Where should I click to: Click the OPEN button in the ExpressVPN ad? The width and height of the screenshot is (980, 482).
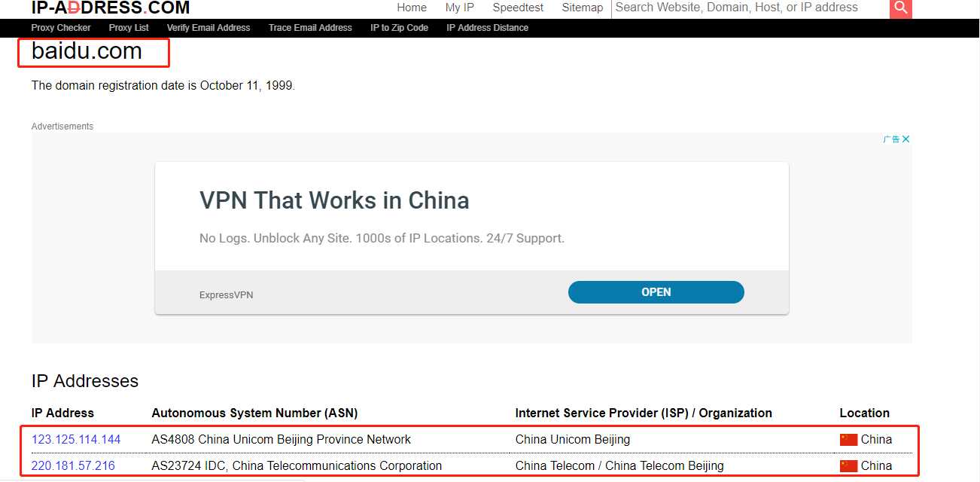point(656,292)
